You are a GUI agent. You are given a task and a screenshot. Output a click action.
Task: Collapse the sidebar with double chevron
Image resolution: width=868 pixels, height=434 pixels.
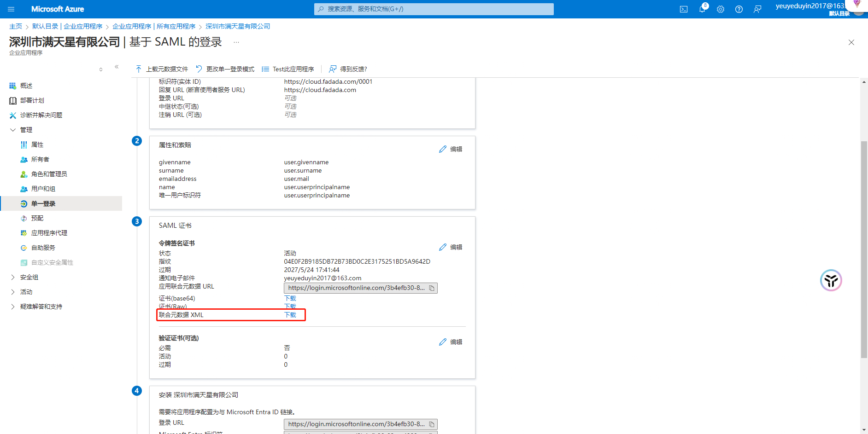117,67
